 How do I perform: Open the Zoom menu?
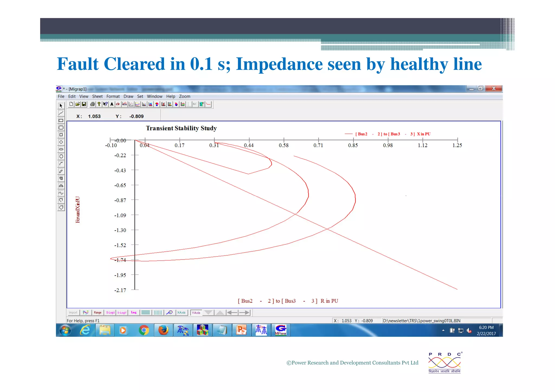coord(185,96)
